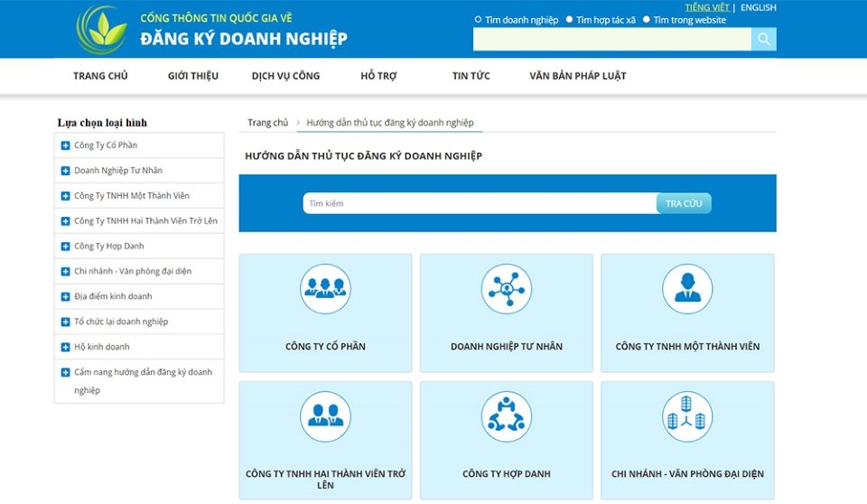Click the header search input field
The height and width of the screenshot is (504, 867).
pos(612,39)
